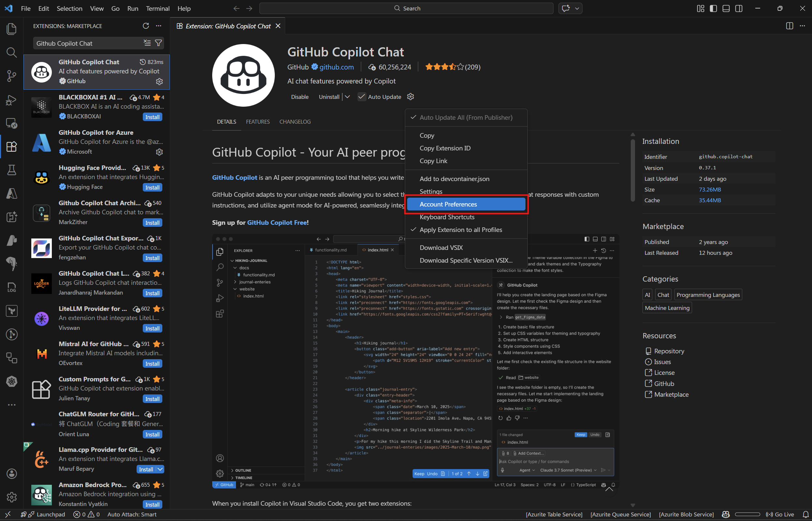Click the extension settings gear beside Auto Update
The image size is (812, 521).
[410, 97]
